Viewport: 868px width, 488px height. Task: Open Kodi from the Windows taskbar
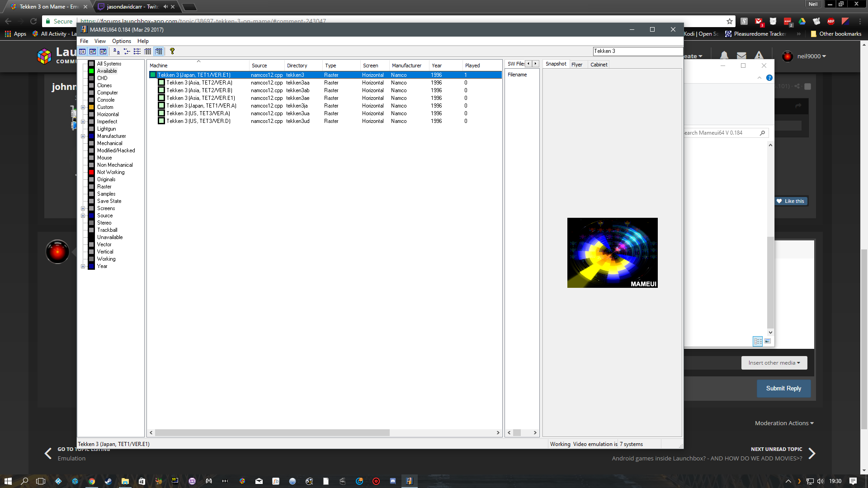click(58, 481)
